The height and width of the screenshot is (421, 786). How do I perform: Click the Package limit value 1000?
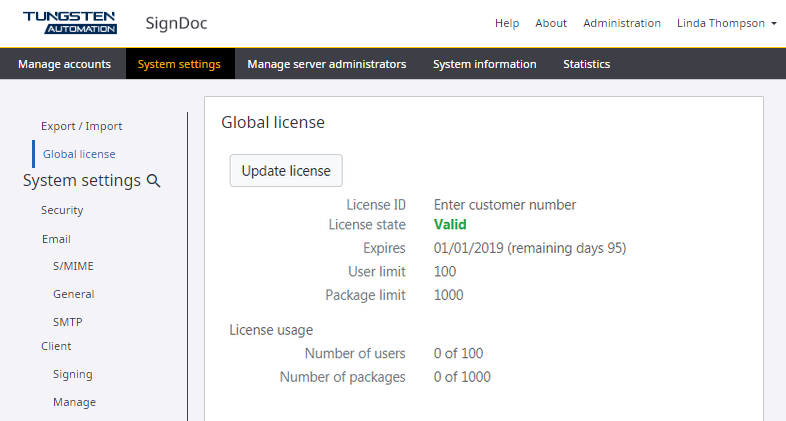click(x=449, y=295)
